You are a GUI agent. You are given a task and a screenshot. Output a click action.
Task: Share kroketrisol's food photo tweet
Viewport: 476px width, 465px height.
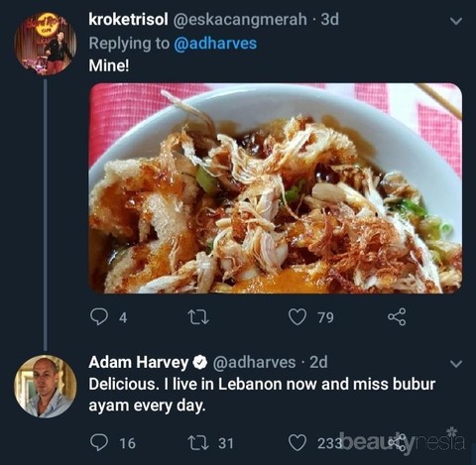click(397, 317)
